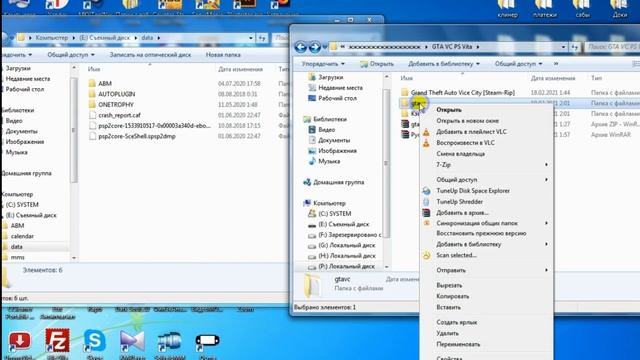Select 'Домашняя группа' in GTA VC window
Screen dimensions: 640x360
coord(338,182)
